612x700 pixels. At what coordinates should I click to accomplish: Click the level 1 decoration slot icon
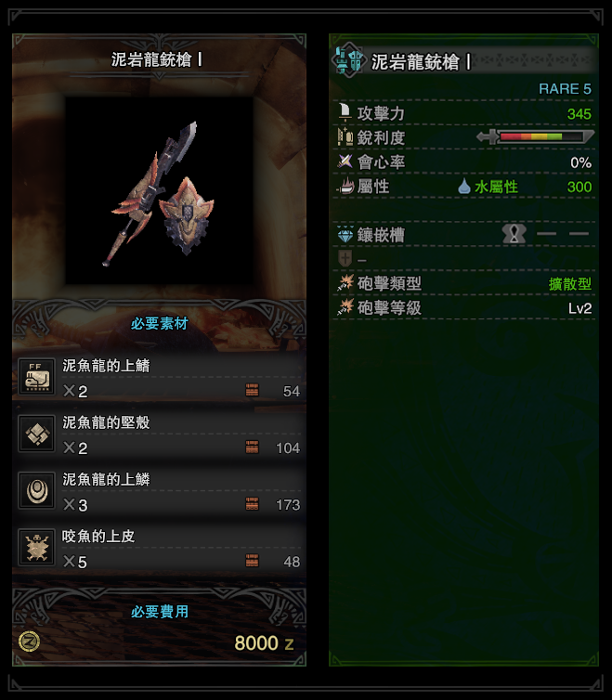coord(514,233)
